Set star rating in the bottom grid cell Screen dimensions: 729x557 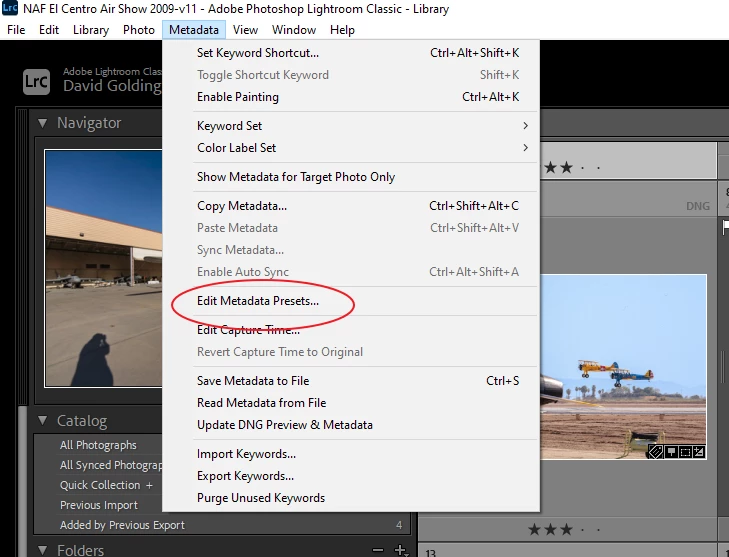click(564, 529)
